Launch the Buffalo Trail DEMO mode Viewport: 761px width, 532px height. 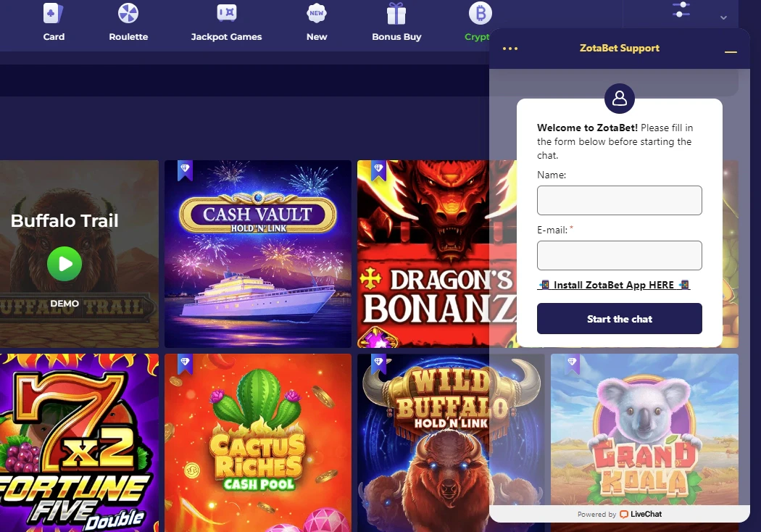[65, 304]
